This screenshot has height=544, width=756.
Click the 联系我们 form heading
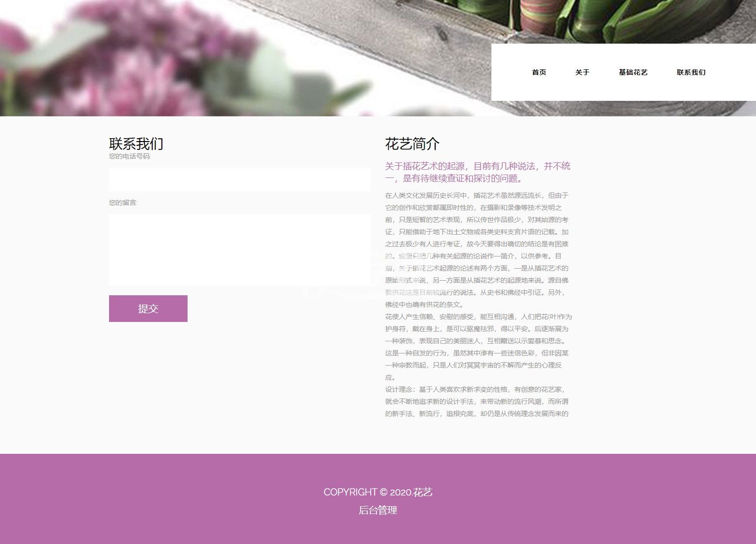tap(136, 144)
